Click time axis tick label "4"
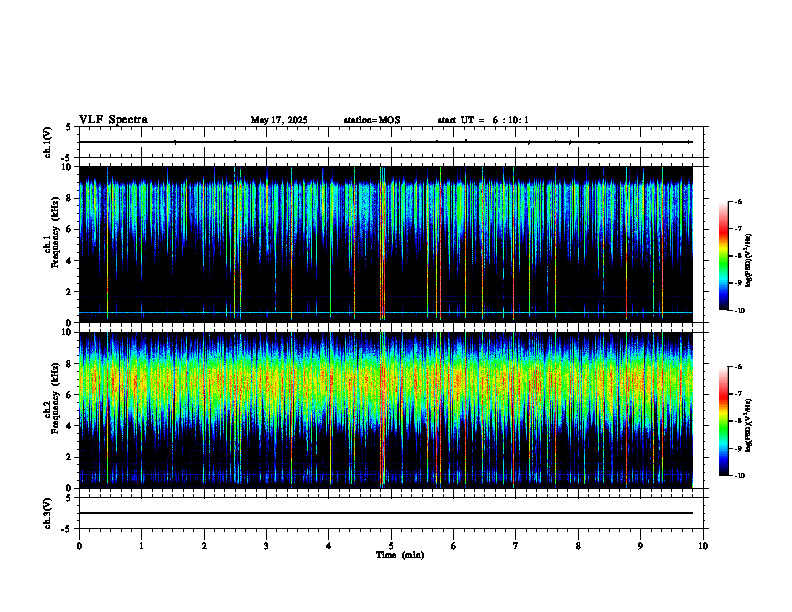This screenshot has height=612, width=792. tap(329, 546)
